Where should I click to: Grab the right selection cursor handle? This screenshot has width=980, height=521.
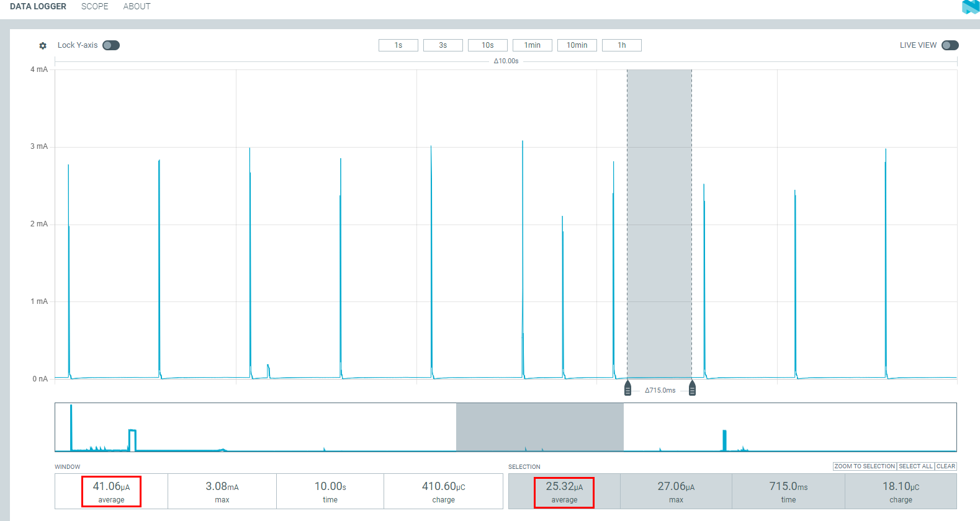pyautogui.click(x=692, y=389)
